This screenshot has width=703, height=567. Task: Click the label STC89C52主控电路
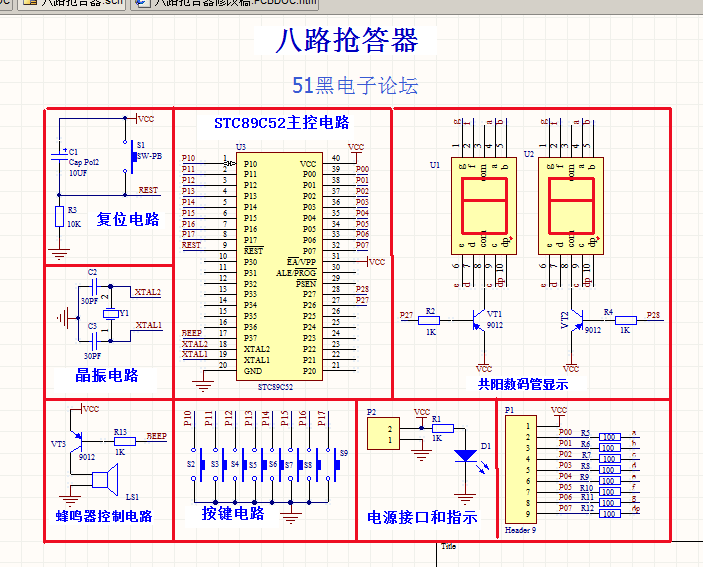(282, 123)
